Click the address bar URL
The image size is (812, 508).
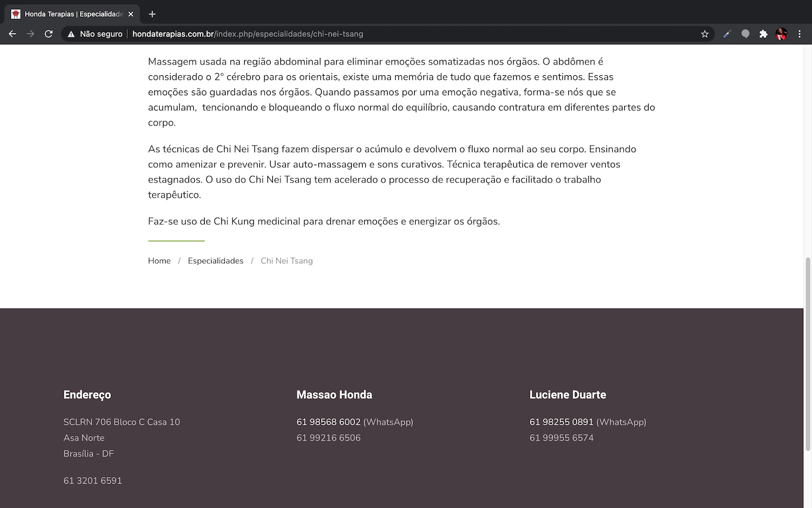point(247,34)
